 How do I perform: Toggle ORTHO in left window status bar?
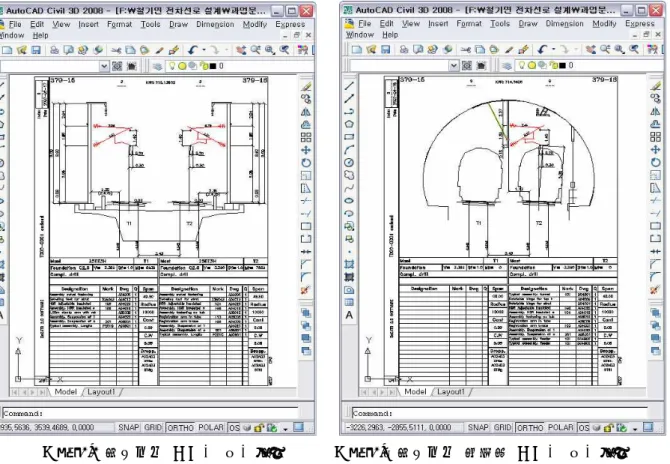point(180,427)
